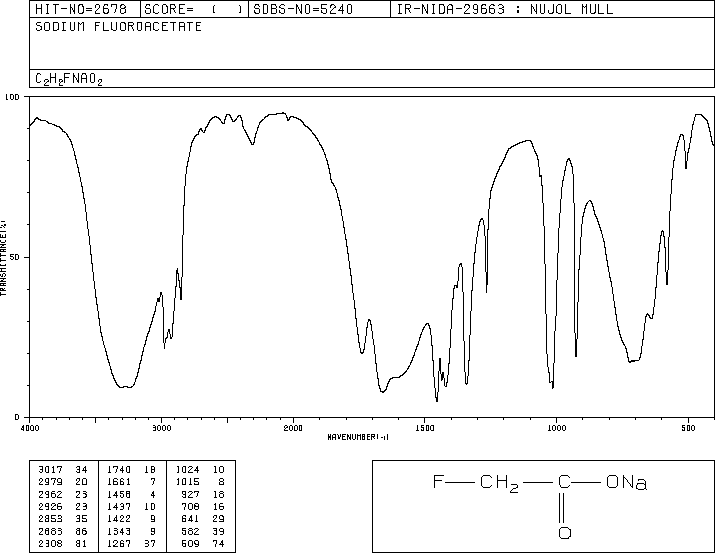This screenshot has height=553, width=715.
Task: Select peak value 582 in the table
Action: (190, 531)
